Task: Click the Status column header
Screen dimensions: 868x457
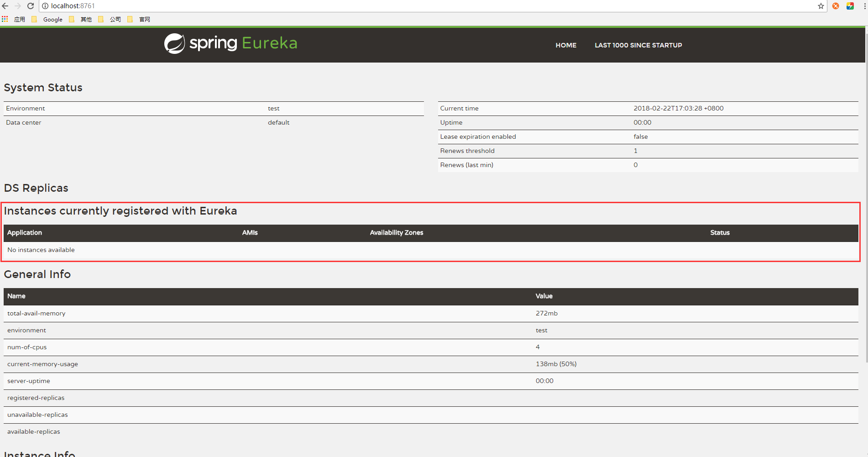Action: pyautogui.click(x=720, y=232)
